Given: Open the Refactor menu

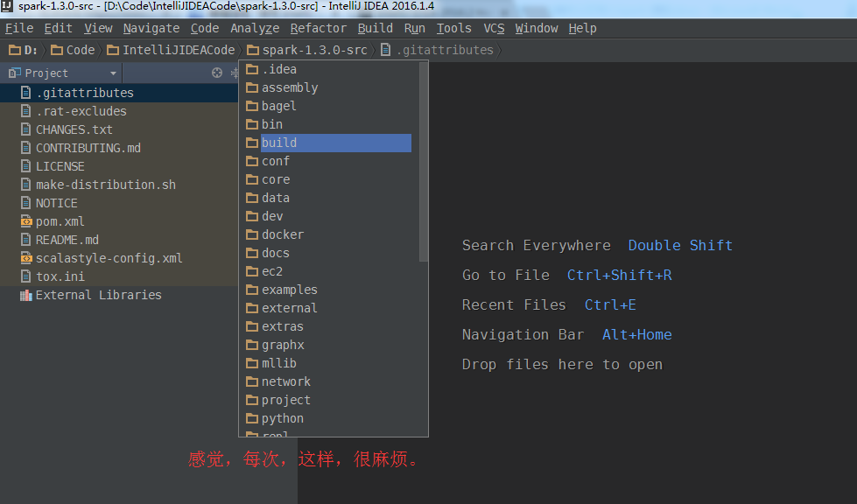Looking at the screenshot, I should pyautogui.click(x=318, y=28).
